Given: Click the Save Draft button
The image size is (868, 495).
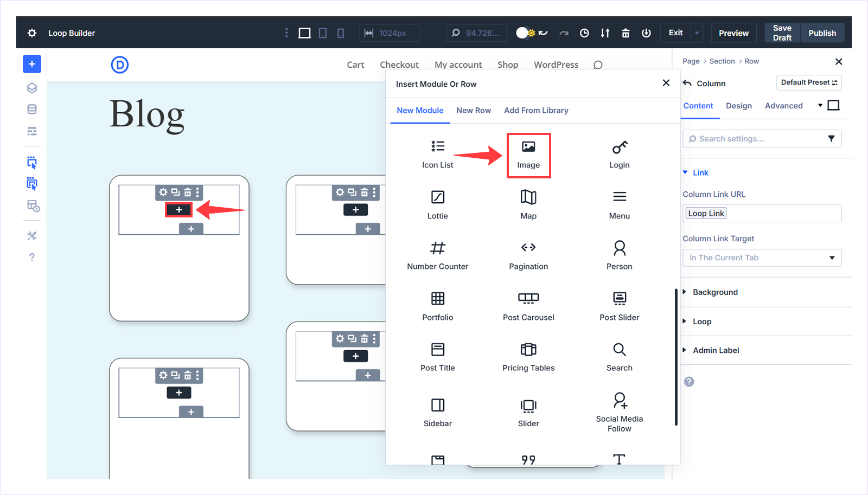Looking at the screenshot, I should click(x=781, y=33).
